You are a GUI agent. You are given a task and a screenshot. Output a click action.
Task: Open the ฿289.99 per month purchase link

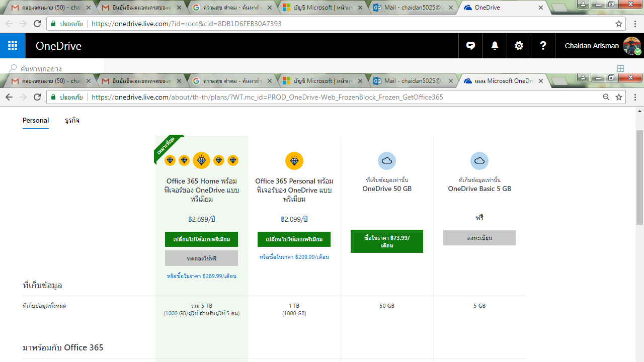coord(201,276)
